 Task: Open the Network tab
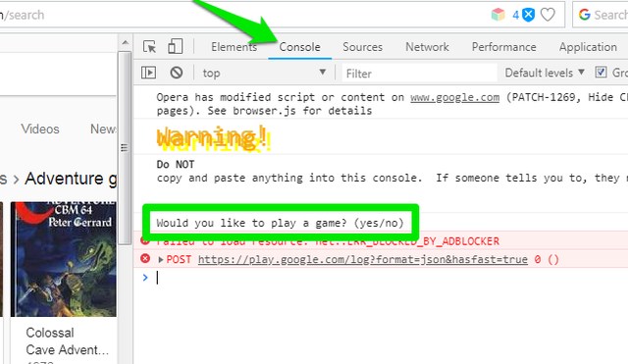coord(427,47)
